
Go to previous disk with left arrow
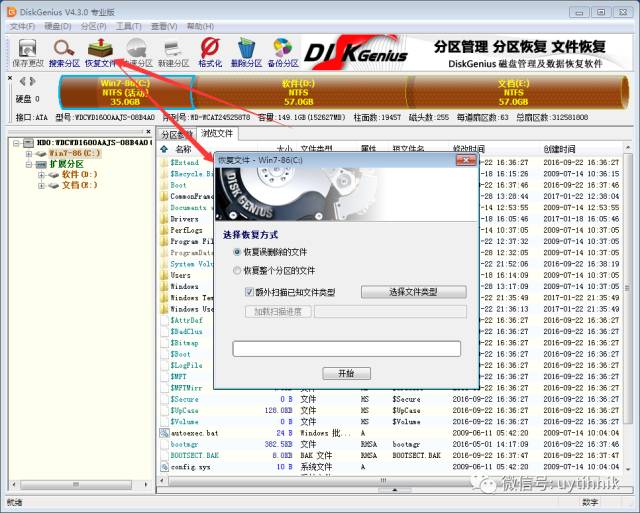[x=23, y=81]
